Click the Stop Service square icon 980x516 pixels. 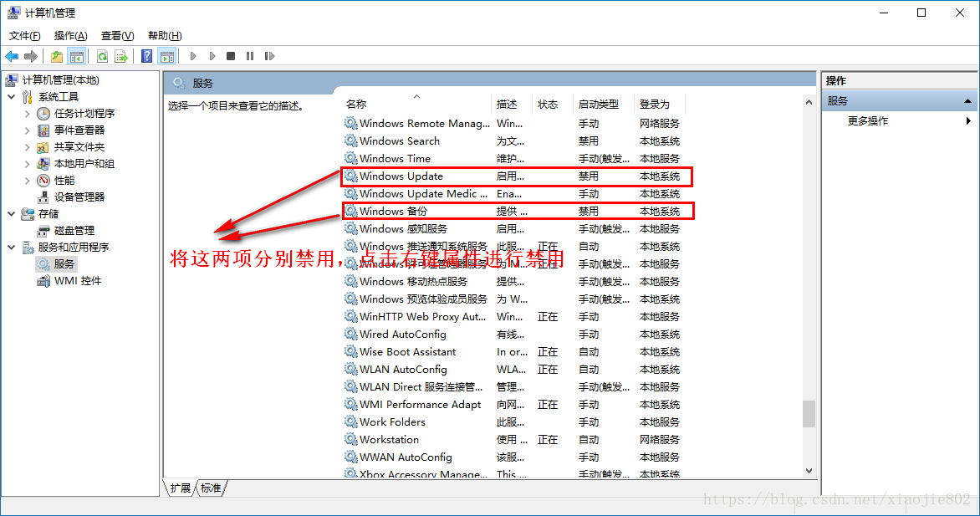click(x=231, y=56)
